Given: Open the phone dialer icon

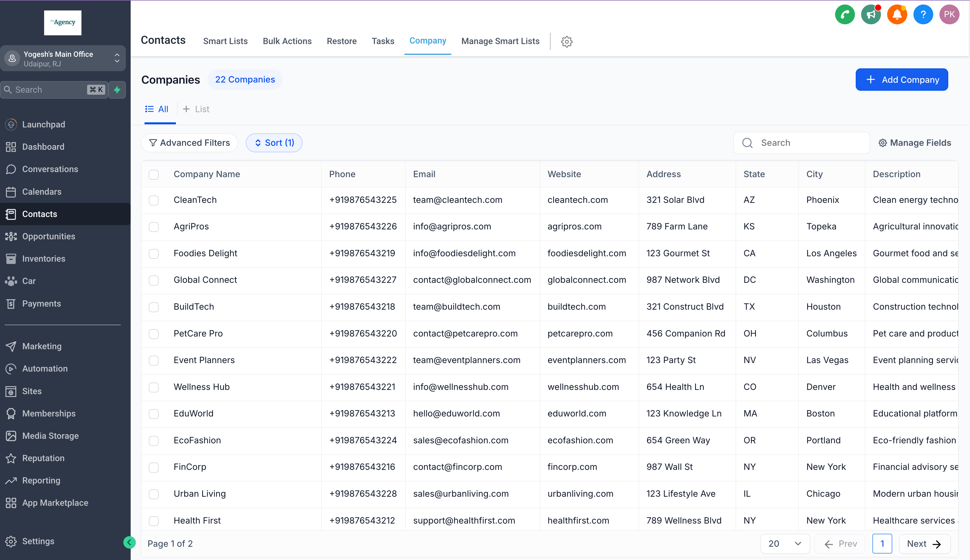Looking at the screenshot, I should click(x=845, y=14).
